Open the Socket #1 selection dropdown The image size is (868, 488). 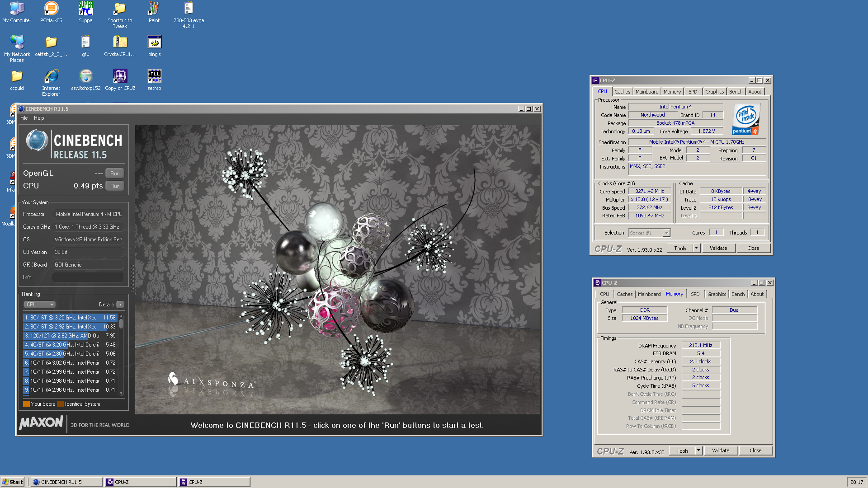649,233
